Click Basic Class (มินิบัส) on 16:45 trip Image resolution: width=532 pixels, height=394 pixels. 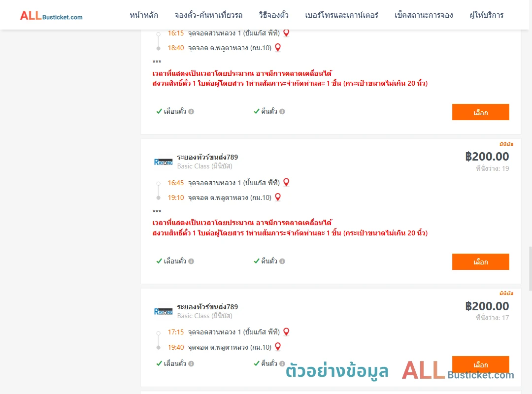(204, 166)
